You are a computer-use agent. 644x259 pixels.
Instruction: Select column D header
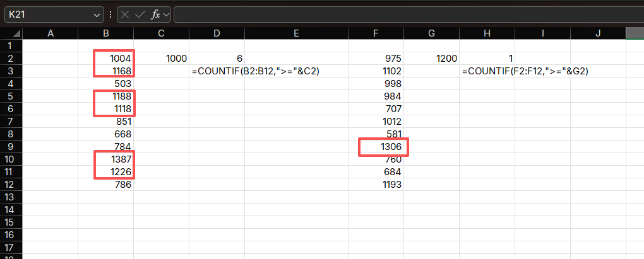click(x=217, y=33)
